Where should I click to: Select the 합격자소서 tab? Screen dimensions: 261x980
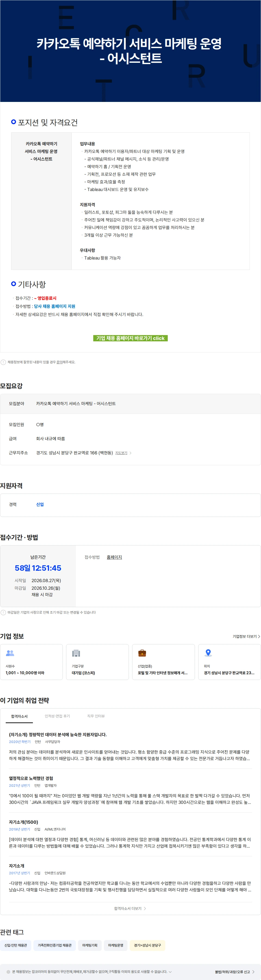19,716
